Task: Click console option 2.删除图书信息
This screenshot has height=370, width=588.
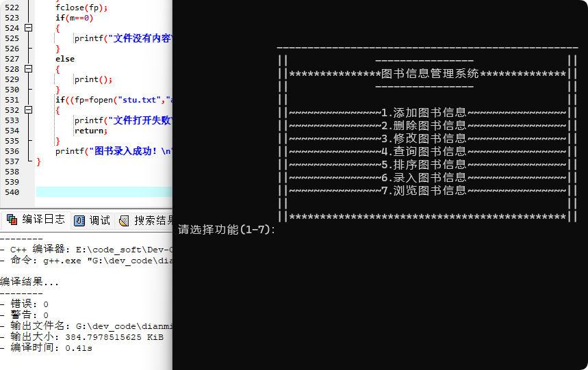Action: (424, 125)
